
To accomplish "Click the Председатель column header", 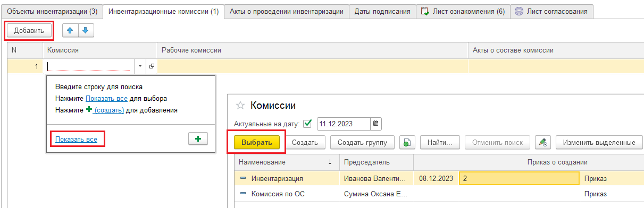I will coord(377,162).
